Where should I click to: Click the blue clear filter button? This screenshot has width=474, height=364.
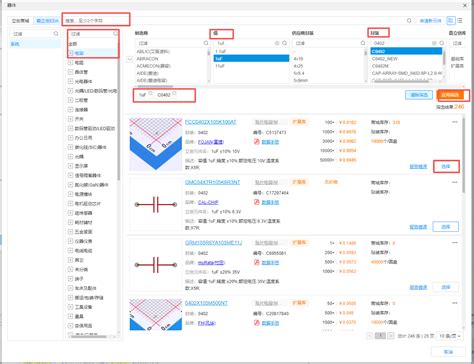tap(419, 95)
